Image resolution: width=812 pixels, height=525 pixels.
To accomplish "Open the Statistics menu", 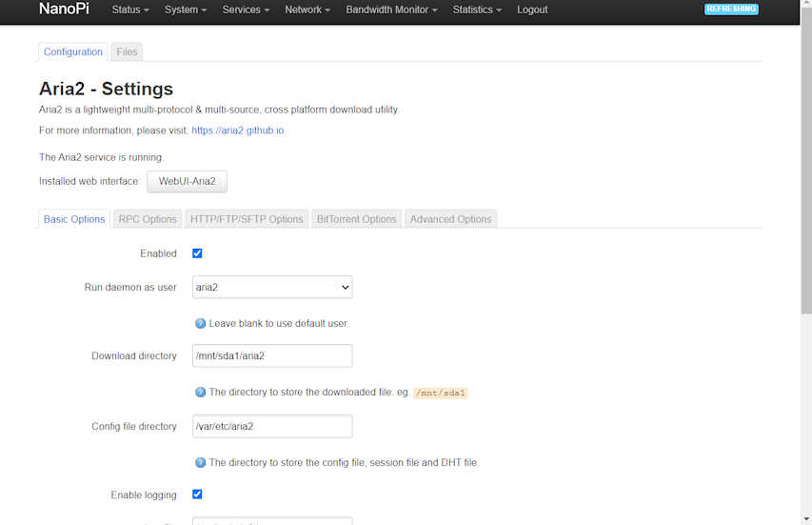I will click(477, 10).
